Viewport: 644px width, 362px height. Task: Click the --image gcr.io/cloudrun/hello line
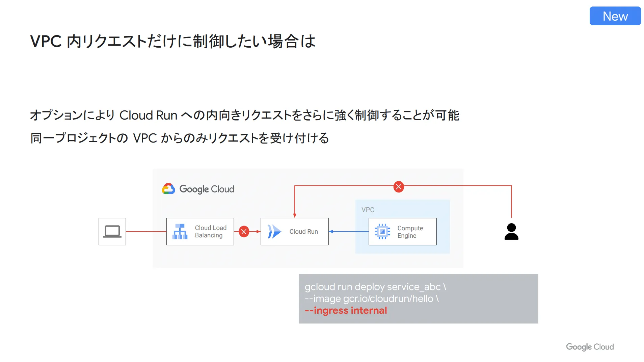pos(372,299)
